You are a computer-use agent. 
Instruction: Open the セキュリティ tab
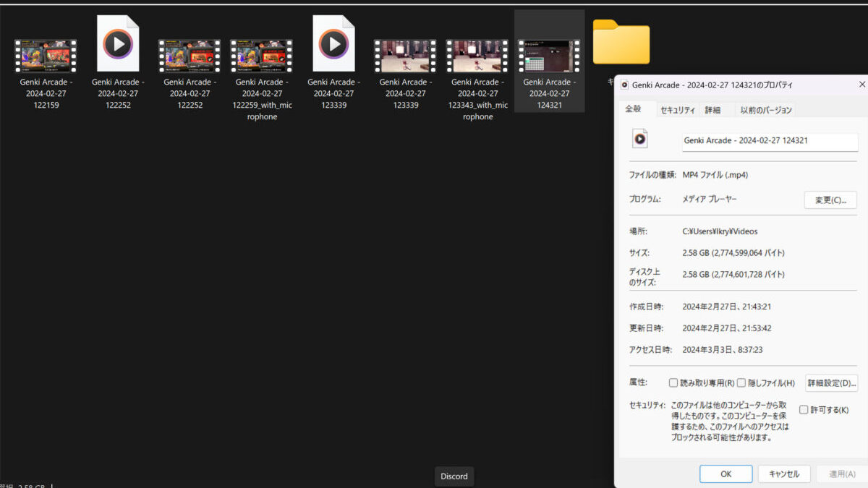click(677, 110)
